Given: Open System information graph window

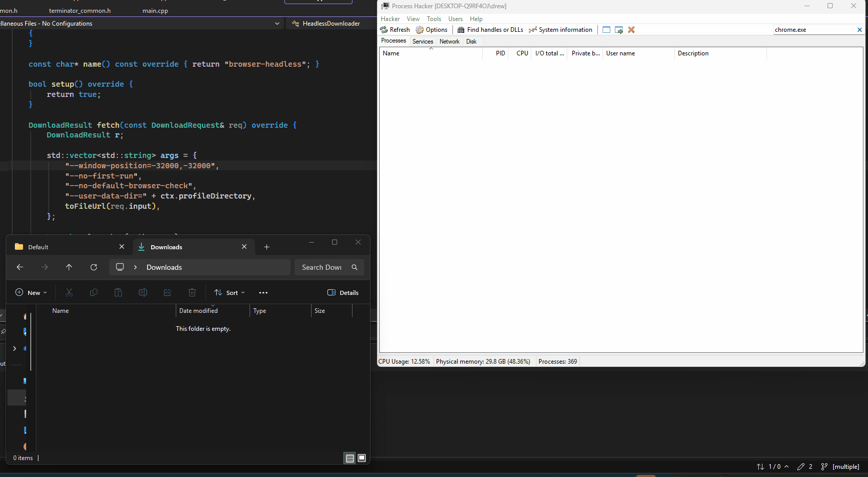Looking at the screenshot, I should point(561,30).
